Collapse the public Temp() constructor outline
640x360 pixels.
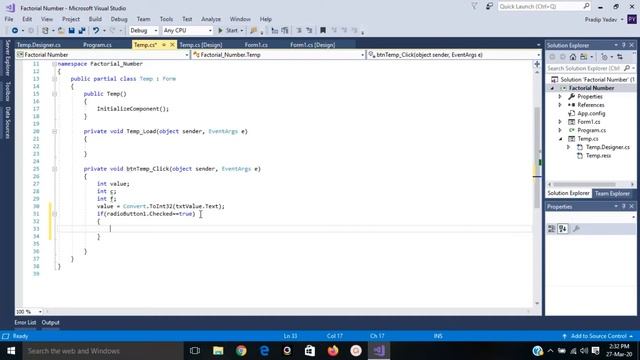[54, 94]
